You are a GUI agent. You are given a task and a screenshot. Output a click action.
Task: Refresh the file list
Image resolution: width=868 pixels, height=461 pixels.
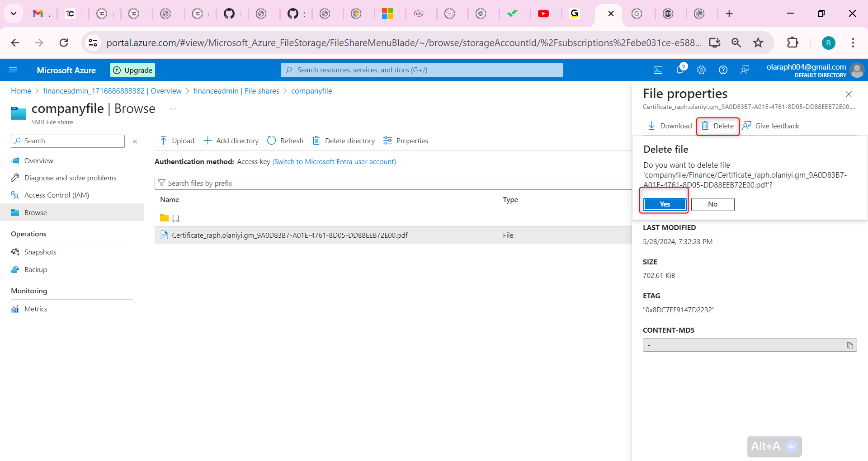point(285,141)
